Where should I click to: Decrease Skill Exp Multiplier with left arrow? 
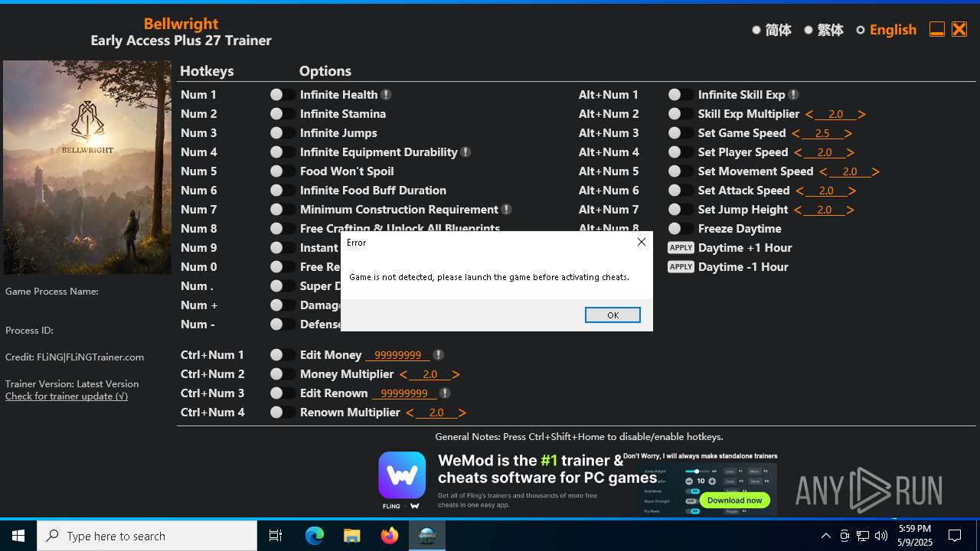(x=809, y=114)
